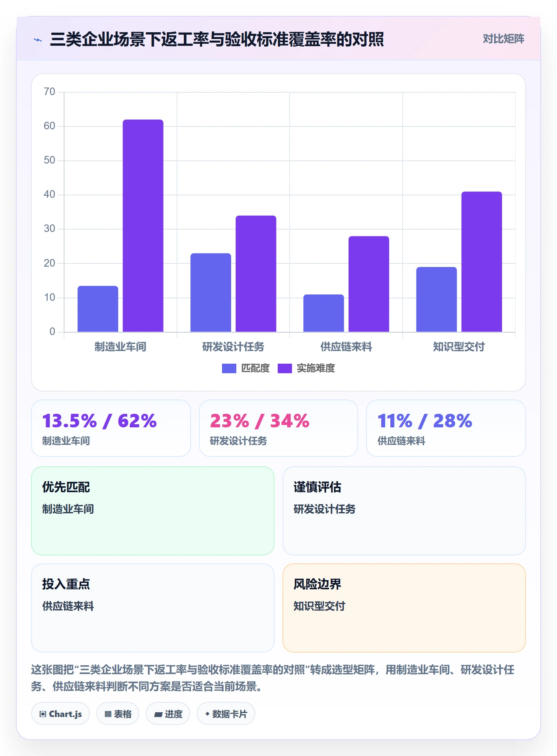Click the Chart.js tag icon
Screen dimensions: 557x756
coord(43,714)
